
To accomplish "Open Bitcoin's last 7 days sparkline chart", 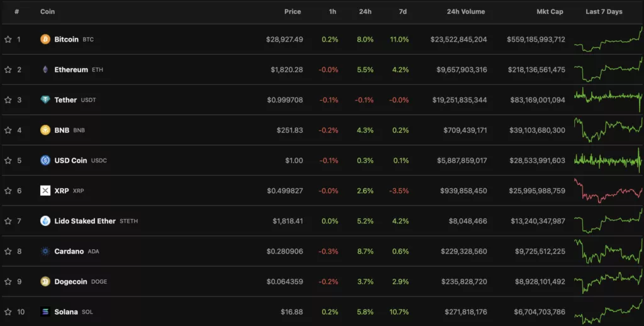I will [x=608, y=40].
